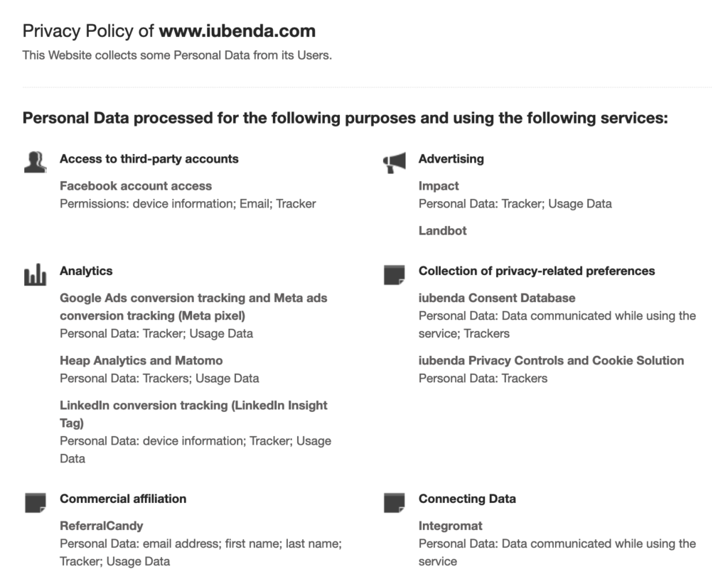Click the Advertising section heading
Image resolution: width=728 pixels, height=579 pixels.
coord(451,159)
